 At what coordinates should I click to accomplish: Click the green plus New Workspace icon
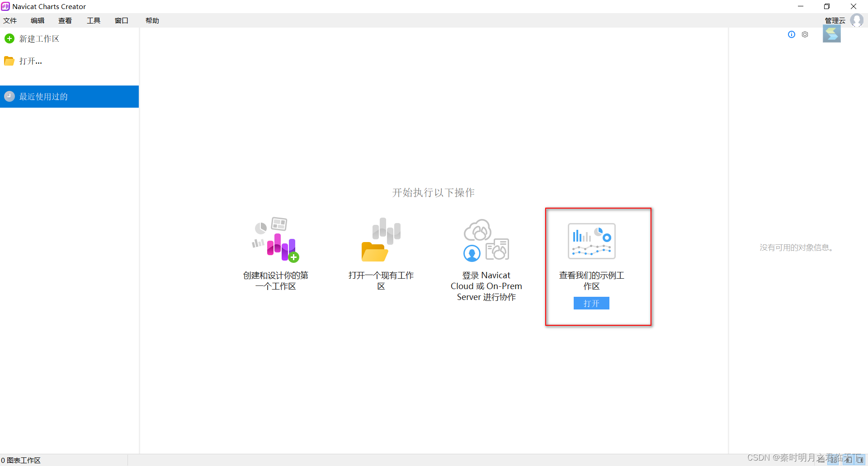click(9, 38)
